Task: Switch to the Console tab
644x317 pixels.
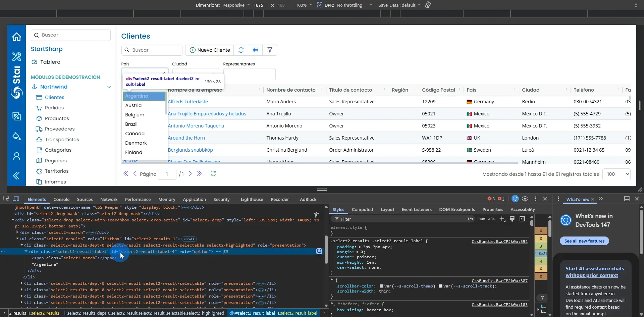Action: coord(61,199)
